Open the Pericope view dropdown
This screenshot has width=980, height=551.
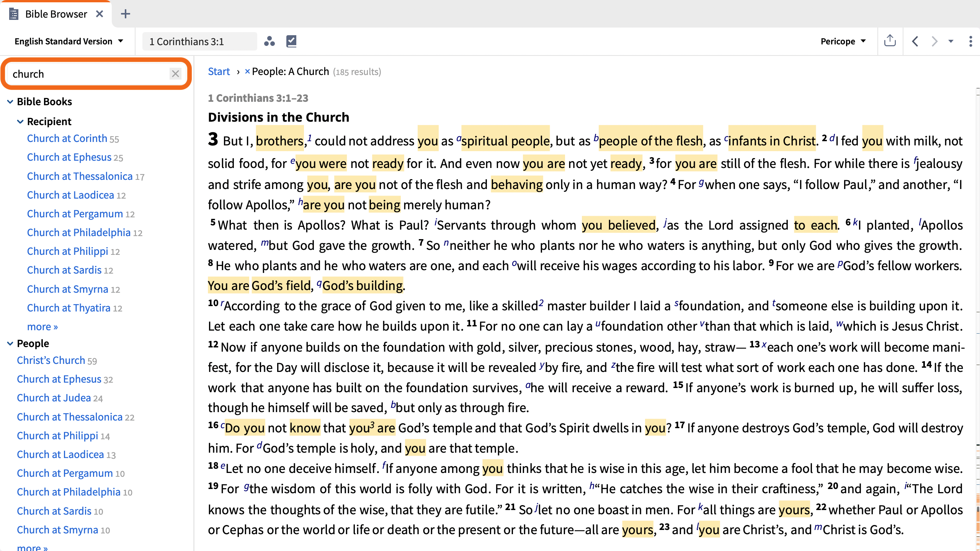click(x=843, y=41)
